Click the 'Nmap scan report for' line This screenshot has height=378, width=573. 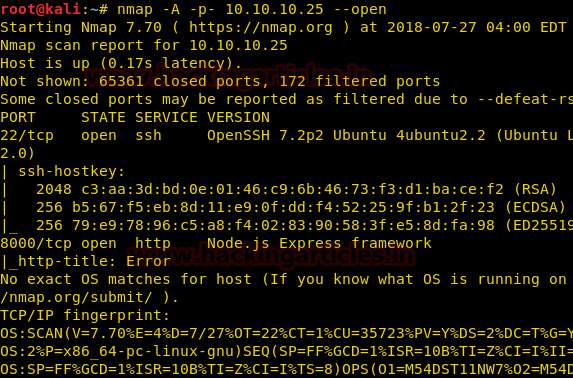144,46
